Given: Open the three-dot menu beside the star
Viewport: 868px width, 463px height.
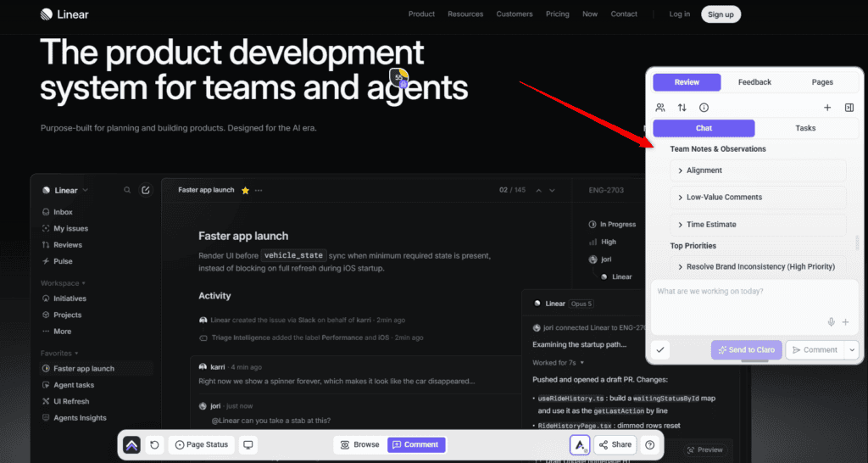Looking at the screenshot, I should [259, 190].
